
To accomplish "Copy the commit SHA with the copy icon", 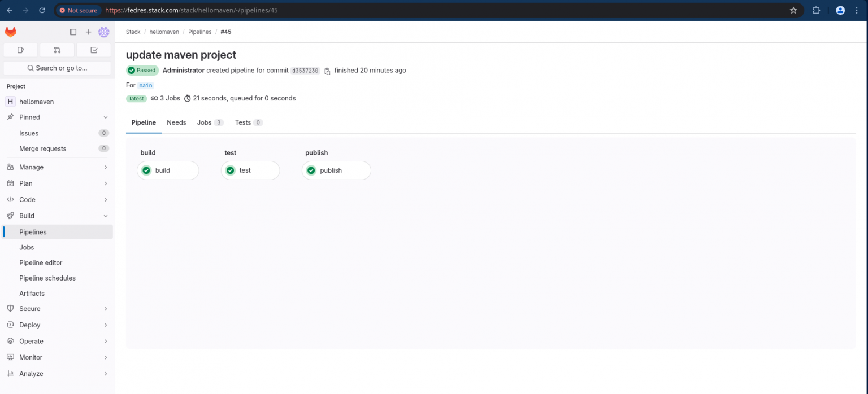I will pos(327,71).
